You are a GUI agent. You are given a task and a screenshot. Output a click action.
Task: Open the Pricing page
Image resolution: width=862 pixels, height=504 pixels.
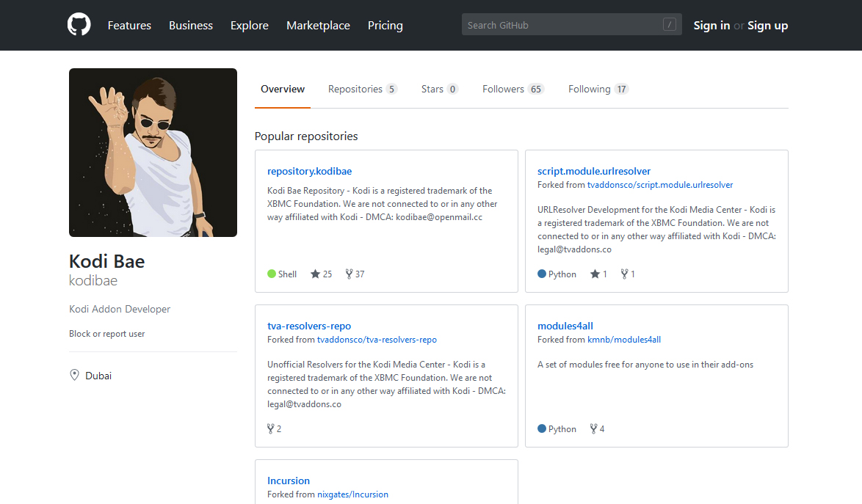tap(385, 25)
